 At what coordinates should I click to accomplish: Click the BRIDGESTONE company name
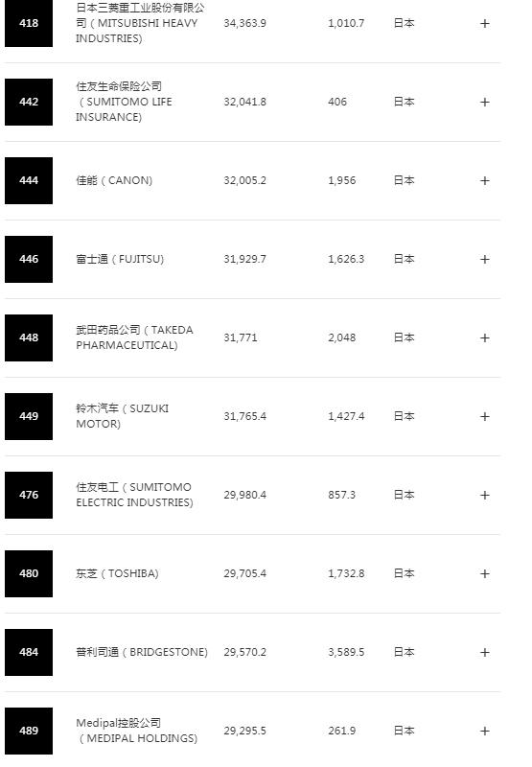pyautogui.click(x=142, y=652)
